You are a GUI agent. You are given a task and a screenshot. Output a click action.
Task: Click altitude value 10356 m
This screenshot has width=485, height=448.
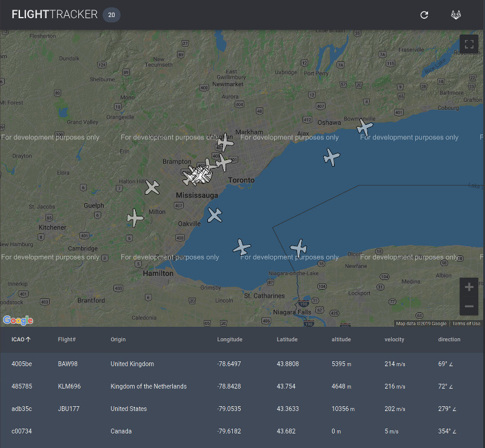point(343,409)
